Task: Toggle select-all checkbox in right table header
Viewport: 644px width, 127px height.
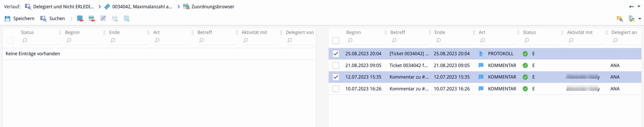Action: point(336,40)
